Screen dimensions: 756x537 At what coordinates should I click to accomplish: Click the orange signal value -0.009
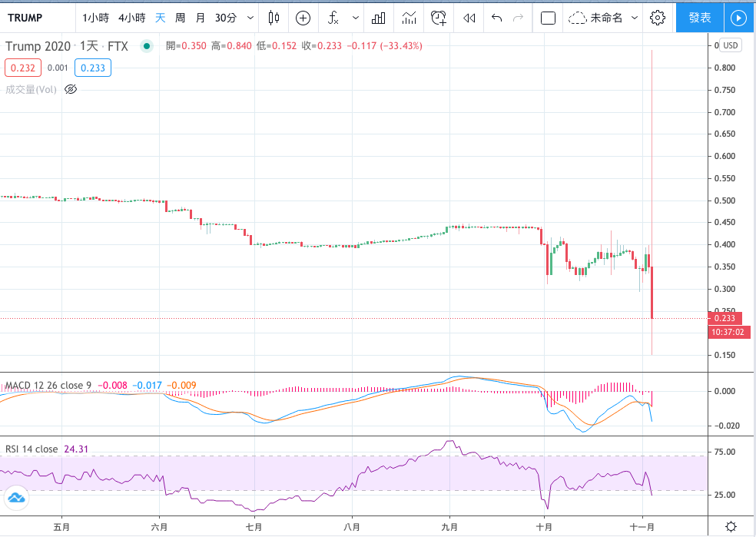181,385
